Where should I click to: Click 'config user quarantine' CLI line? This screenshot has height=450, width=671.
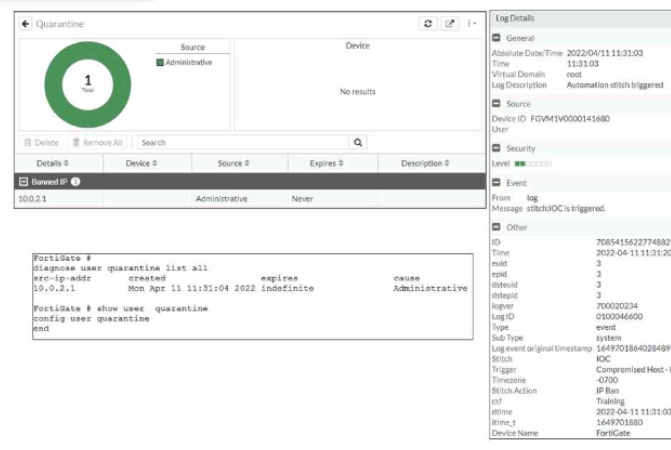pos(91,319)
